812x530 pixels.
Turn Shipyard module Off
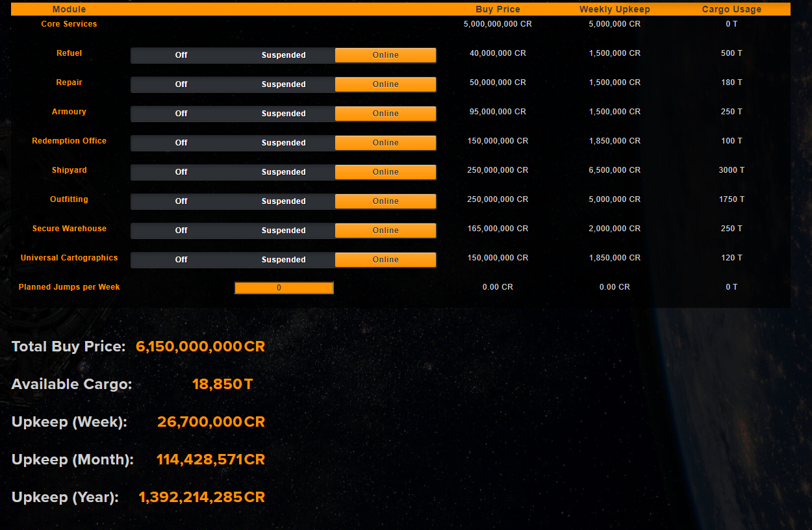coord(181,172)
